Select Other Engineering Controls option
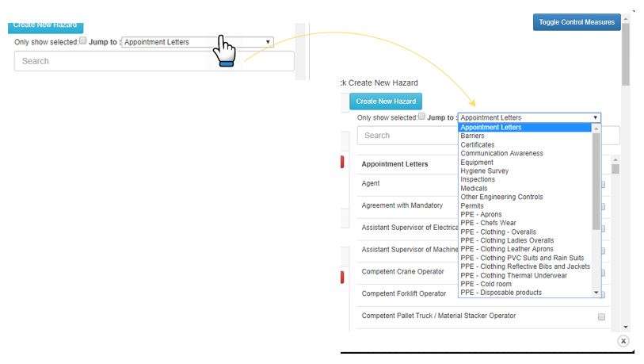The height and width of the screenshot is (364, 644). [501, 197]
